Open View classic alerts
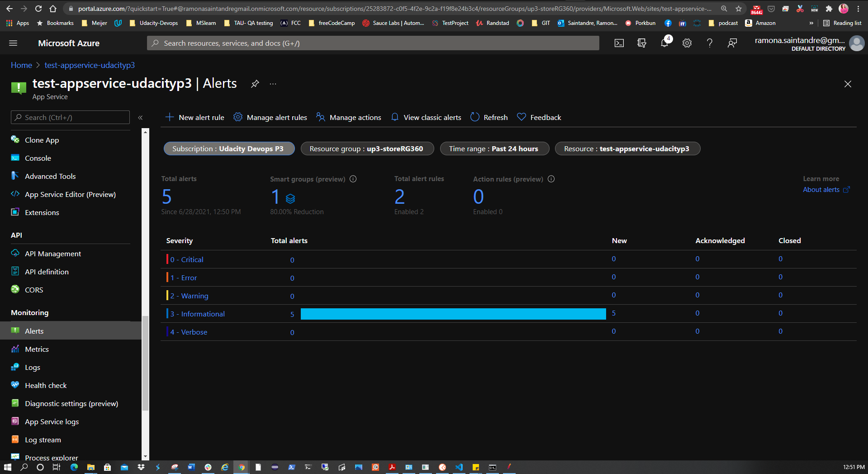Image resolution: width=868 pixels, height=474 pixels. [426, 117]
